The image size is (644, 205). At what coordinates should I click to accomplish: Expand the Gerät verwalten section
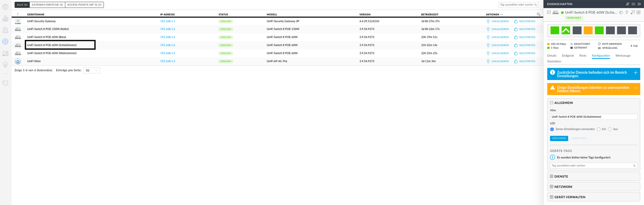pyautogui.click(x=552, y=197)
